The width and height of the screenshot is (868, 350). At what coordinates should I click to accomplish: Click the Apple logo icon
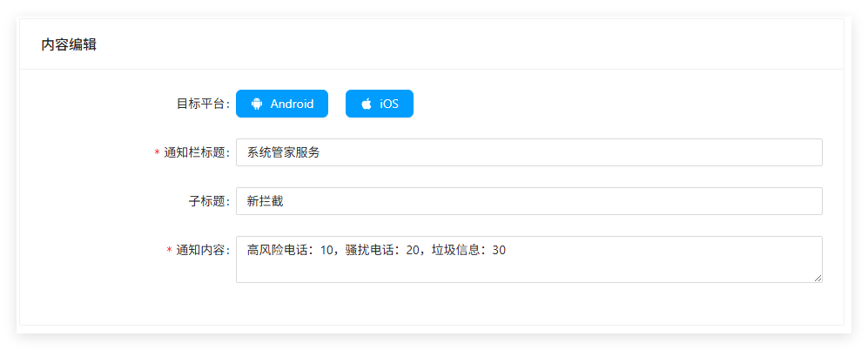(367, 104)
